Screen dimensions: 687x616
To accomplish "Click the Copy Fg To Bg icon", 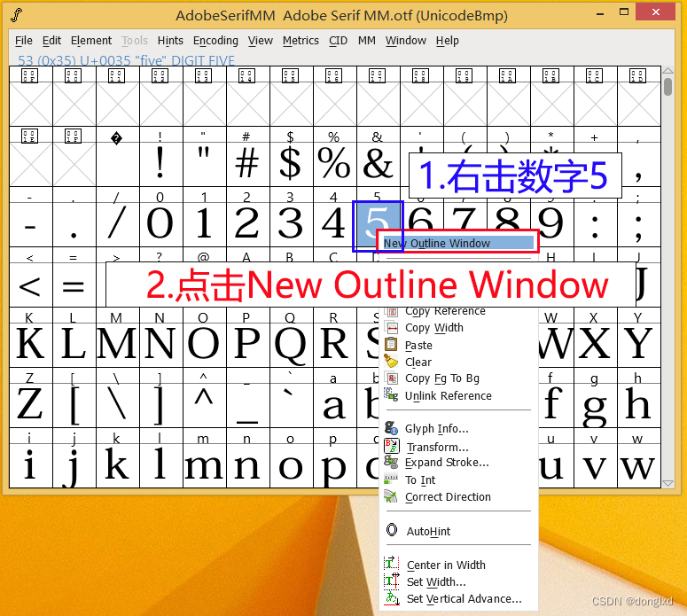I will (x=392, y=378).
